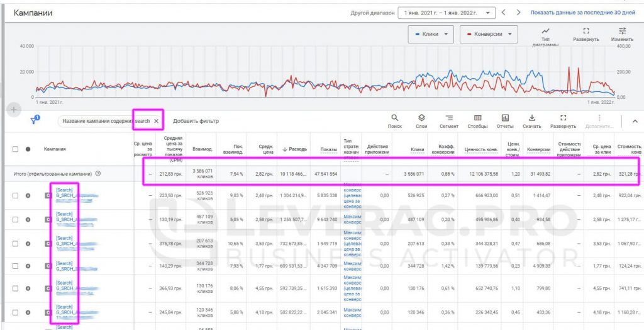Click the Добавить фильтр button

coord(196,121)
